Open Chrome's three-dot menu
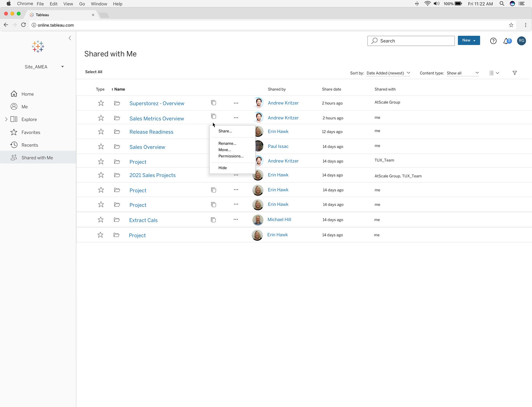This screenshot has height=407, width=532. [526, 25]
